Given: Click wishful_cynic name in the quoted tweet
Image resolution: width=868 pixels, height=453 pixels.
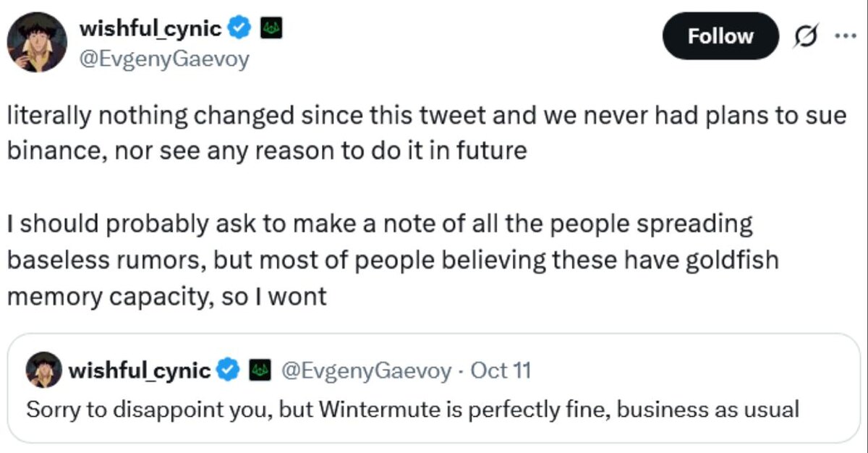Looking at the screenshot, I should pyautogui.click(x=140, y=371).
